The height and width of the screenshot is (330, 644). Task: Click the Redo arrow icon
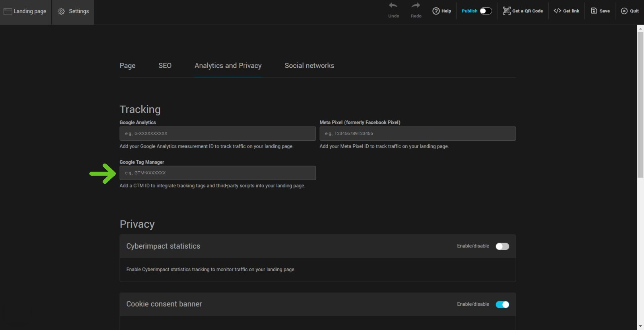(416, 6)
